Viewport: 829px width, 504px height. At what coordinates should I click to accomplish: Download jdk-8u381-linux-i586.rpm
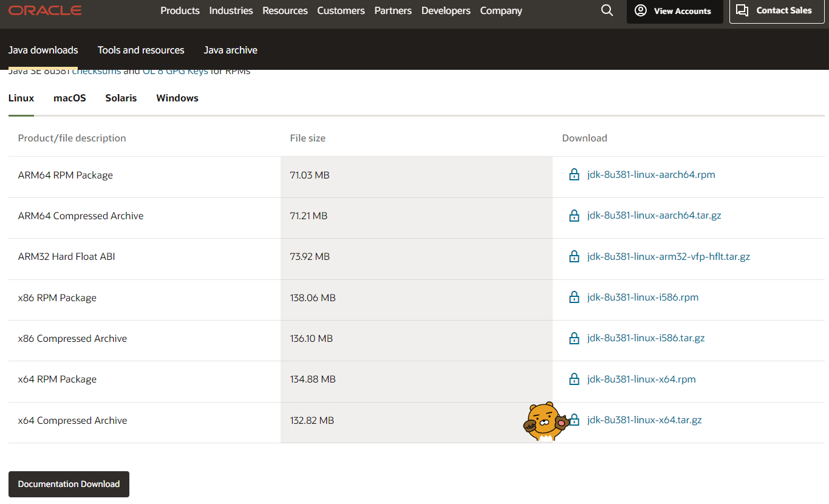click(643, 298)
